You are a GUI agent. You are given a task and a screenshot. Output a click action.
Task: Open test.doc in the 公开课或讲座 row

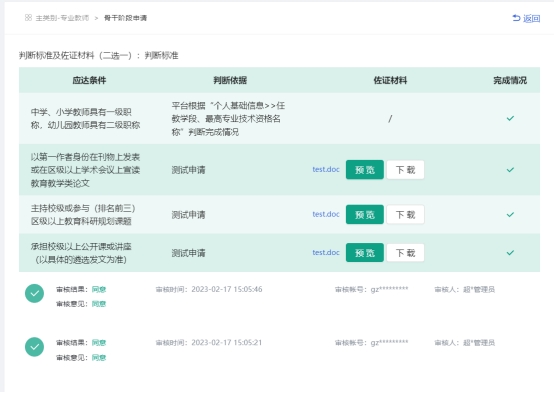tap(326, 252)
